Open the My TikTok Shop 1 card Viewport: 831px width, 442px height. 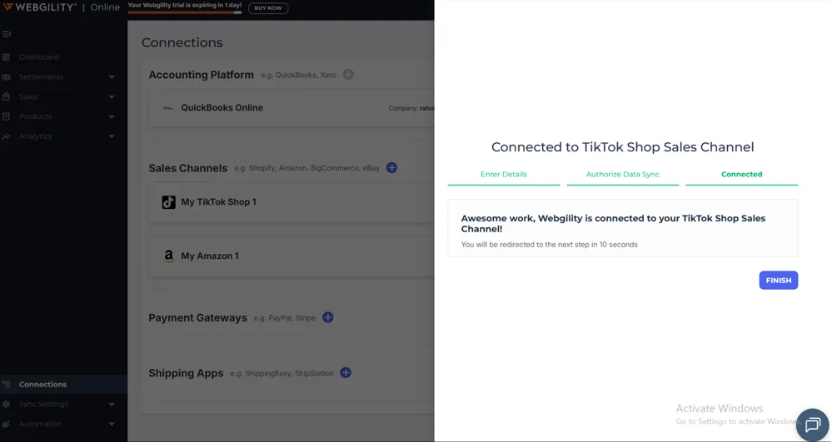click(x=291, y=202)
